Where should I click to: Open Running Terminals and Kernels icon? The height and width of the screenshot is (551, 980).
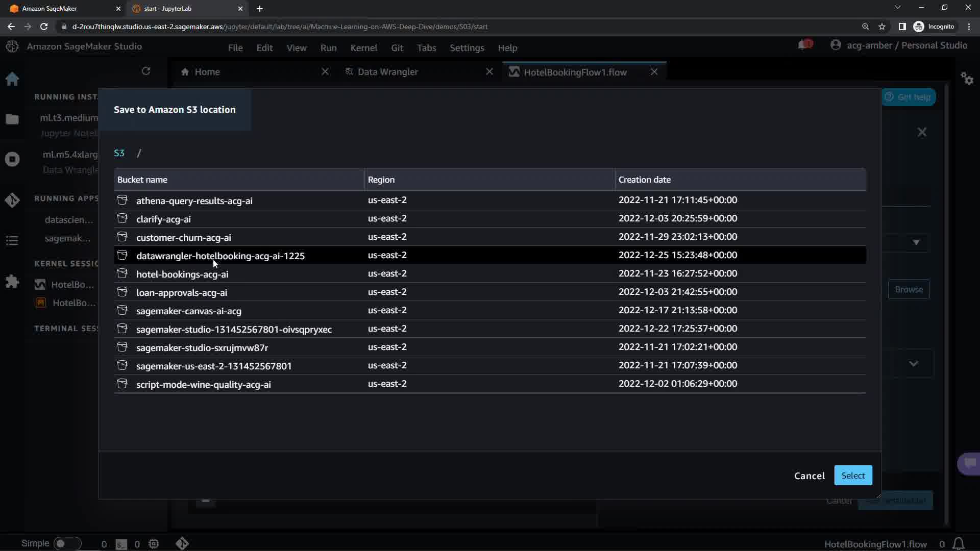pos(12,159)
